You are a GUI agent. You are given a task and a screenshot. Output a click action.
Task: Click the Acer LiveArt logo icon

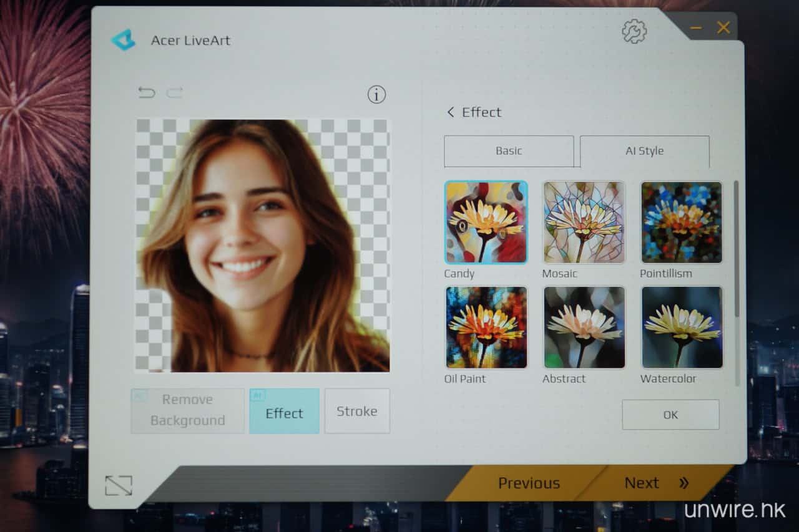[124, 40]
